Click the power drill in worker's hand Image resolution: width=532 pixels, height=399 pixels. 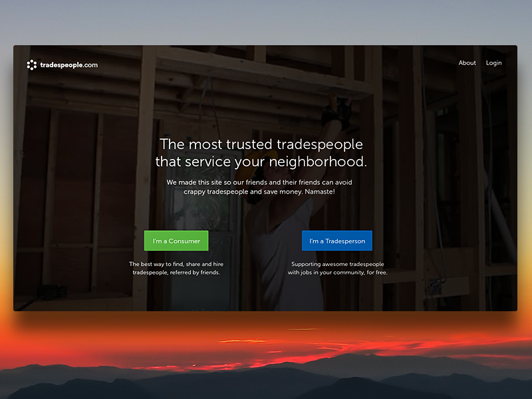336,110
